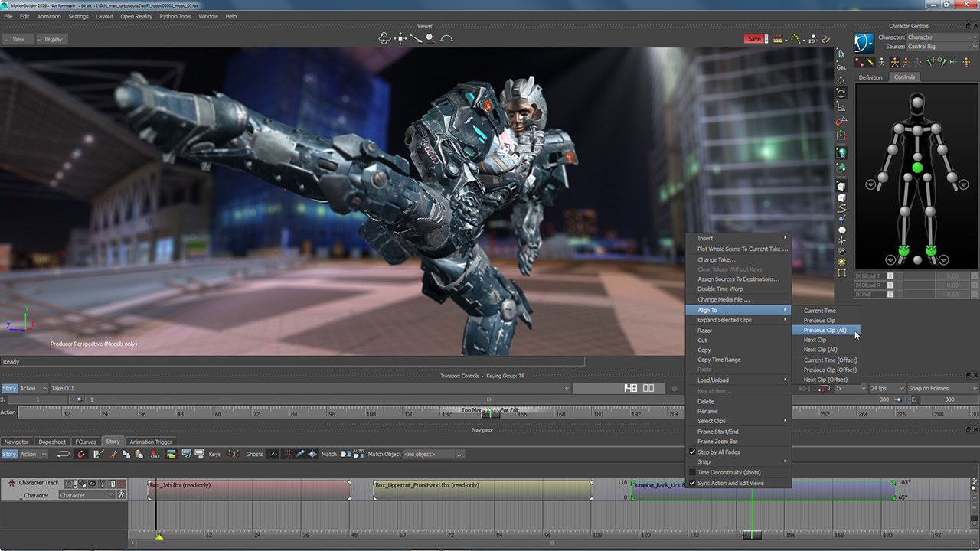Click the Story button in Story toolbar

pyautogui.click(x=9, y=454)
